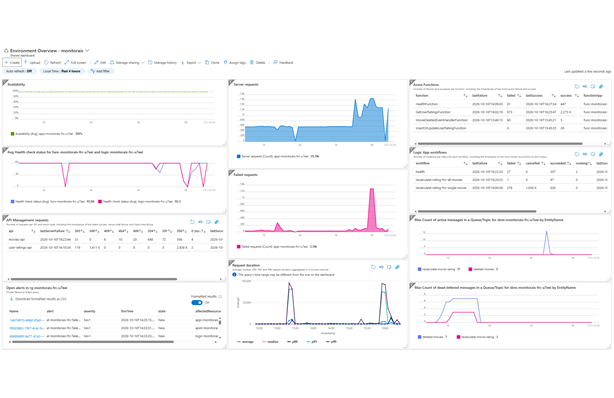Expand the Manage sharing dropdown
Viewport: 614px width, 398px height.
point(127,63)
